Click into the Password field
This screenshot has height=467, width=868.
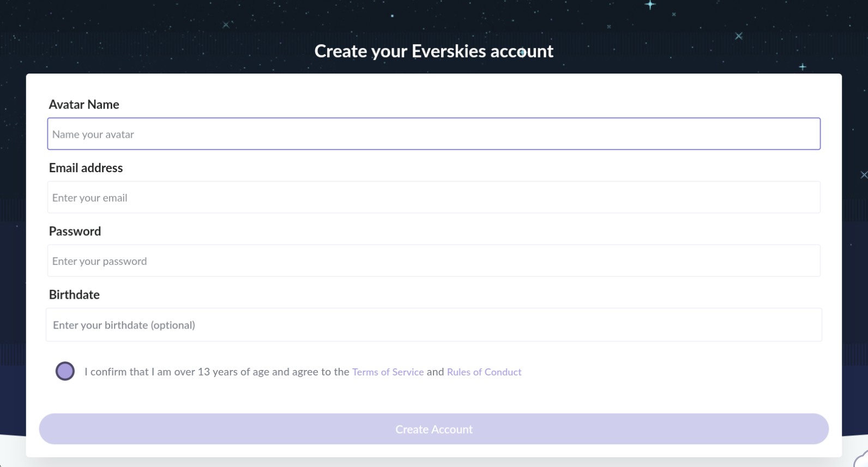coord(433,261)
